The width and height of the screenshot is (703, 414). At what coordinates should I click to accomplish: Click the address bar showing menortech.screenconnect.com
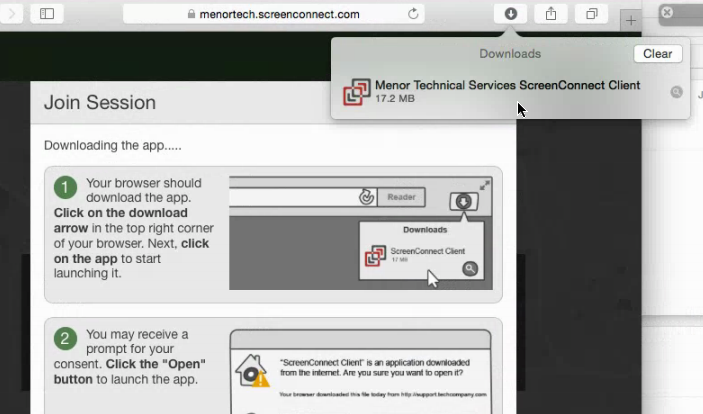(x=273, y=14)
